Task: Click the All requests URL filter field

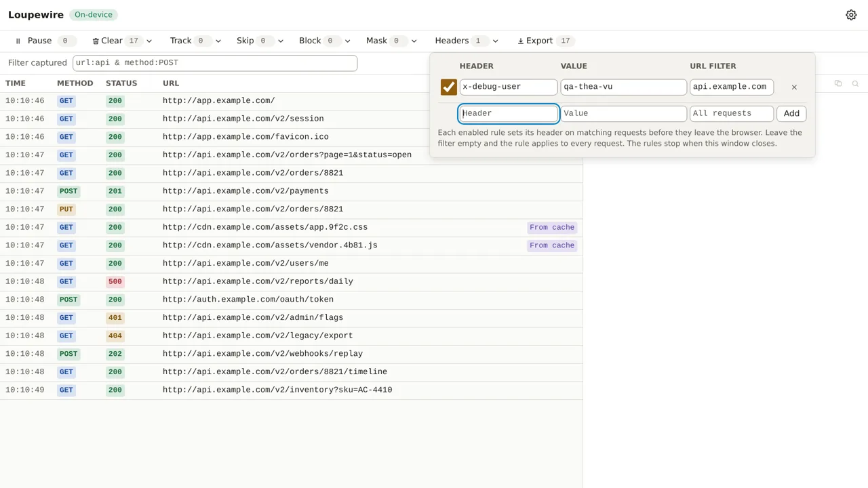Action: click(732, 113)
